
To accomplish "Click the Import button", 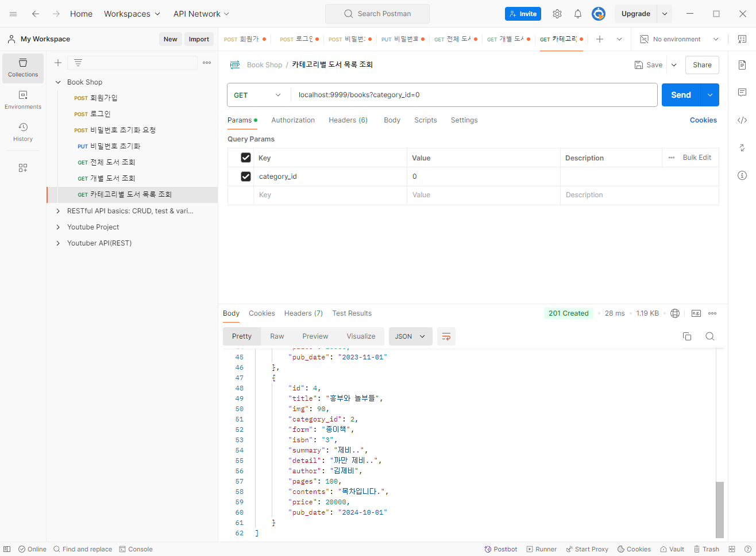I will tap(199, 39).
